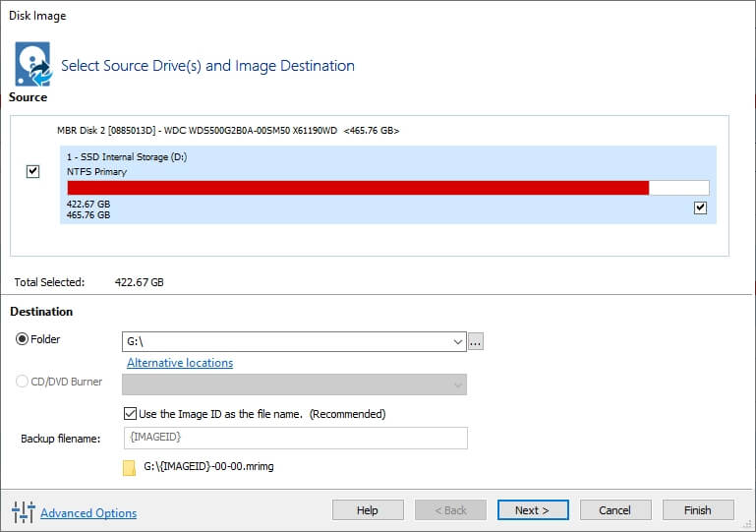Click the red disk usage bar
This screenshot has height=532, width=756.
tap(358, 188)
